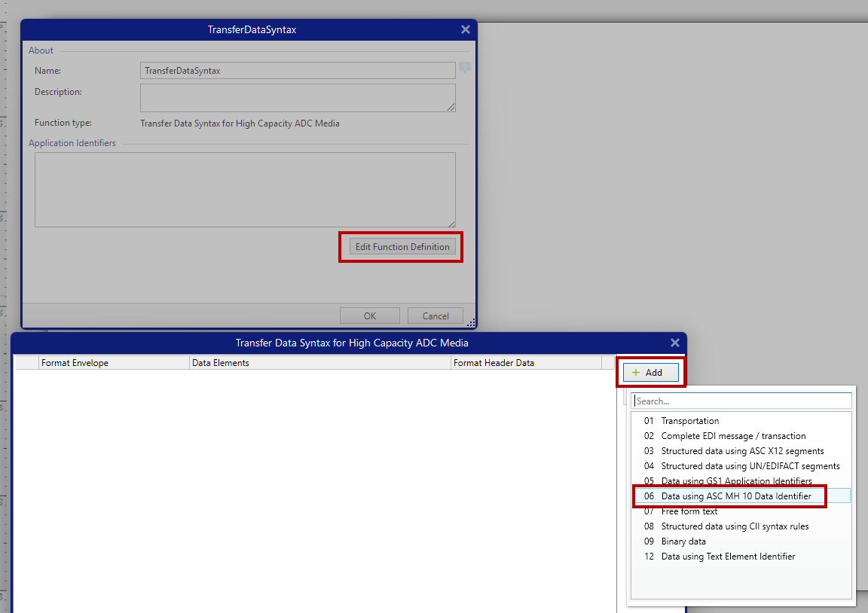
Task: Focus the Application Identifiers text area
Action: coord(245,189)
